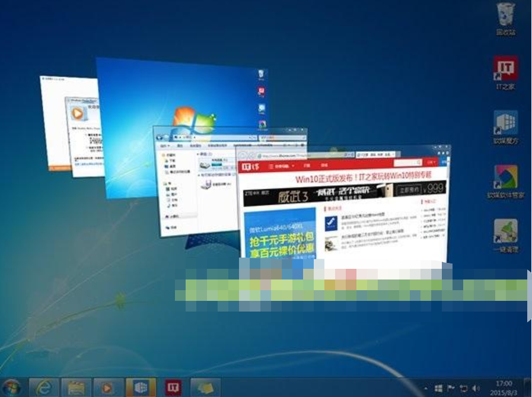Click the Windows logo tray icon
532x397 pixels.
pos(438,388)
